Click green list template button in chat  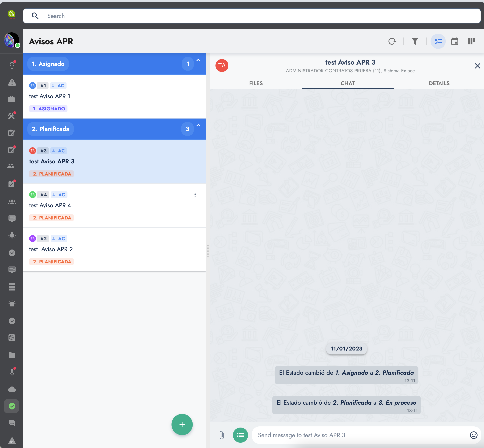click(x=240, y=435)
